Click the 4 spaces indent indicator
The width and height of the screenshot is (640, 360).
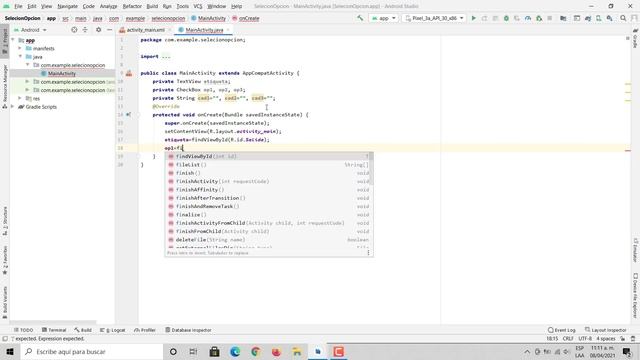pyautogui.click(x=606, y=339)
